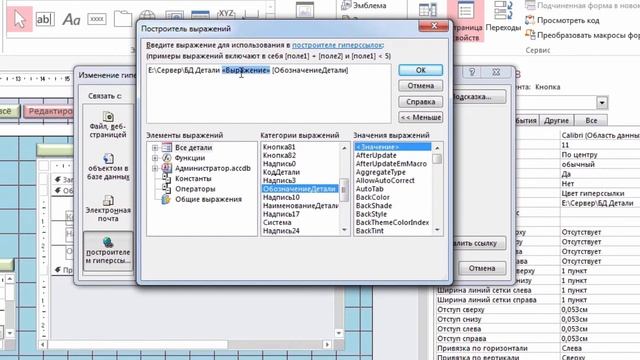Select объектом в базе данных option
This screenshot has height=360, width=640.
click(108, 167)
